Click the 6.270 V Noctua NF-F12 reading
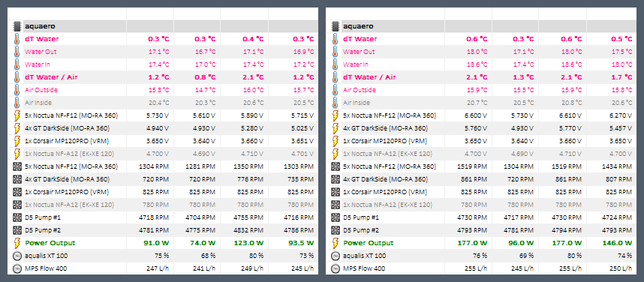644x282 pixels. [x=619, y=115]
